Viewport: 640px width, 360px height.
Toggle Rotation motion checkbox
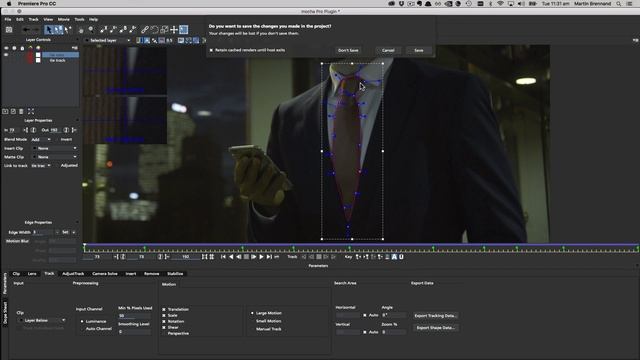[x=164, y=321]
